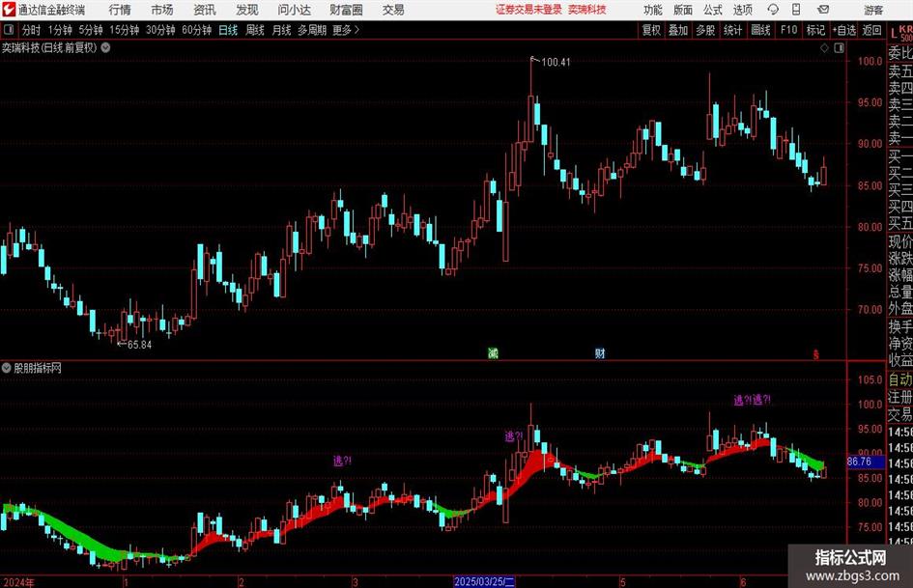This screenshot has width=913, height=588.
Task: Switch to the 周线 weekly tab
Action: [x=254, y=30]
